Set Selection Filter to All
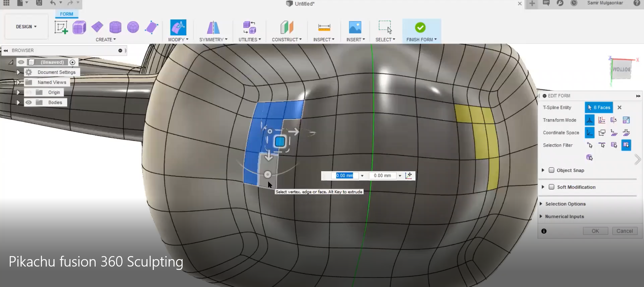644x287 pixels. click(x=626, y=145)
